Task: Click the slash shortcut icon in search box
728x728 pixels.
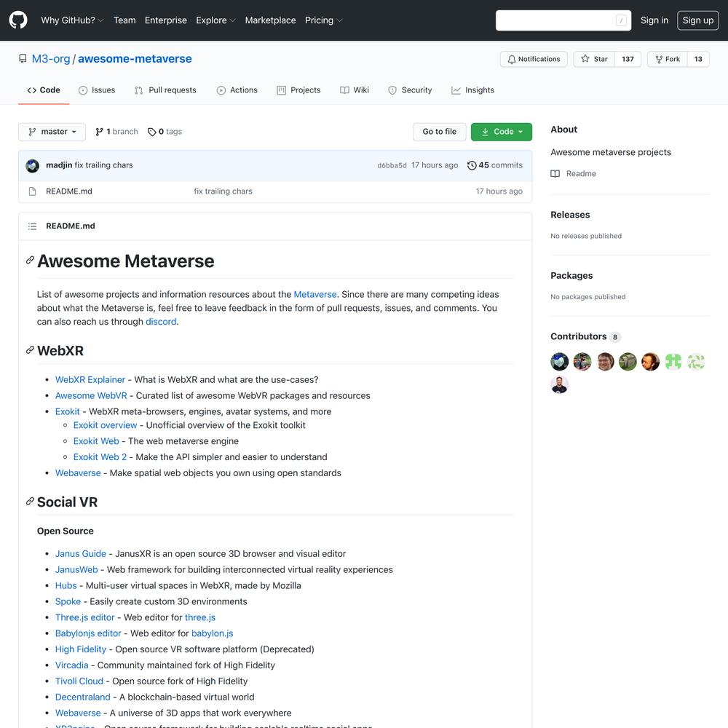Action: (621, 20)
